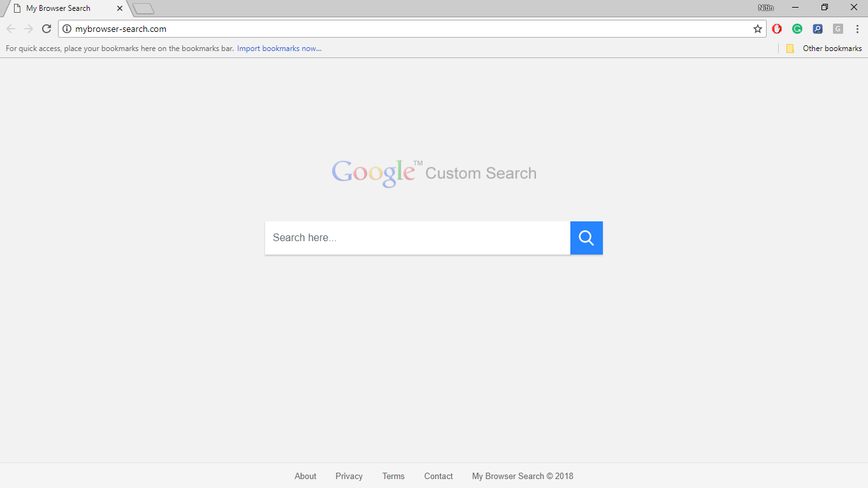Open the About page
The width and height of the screenshot is (868, 488).
tap(305, 476)
